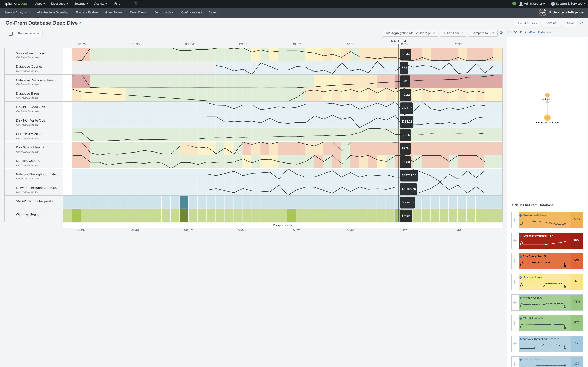The image size is (588, 367).
Task: Open KPI Aggregation Metric dropdown
Action: pyautogui.click(x=410, y=33)
